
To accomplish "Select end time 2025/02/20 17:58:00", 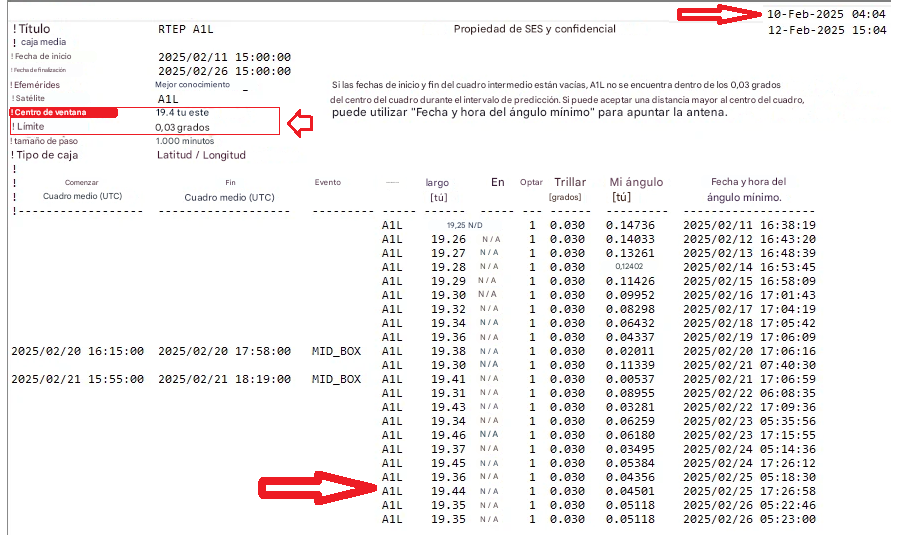I will [x=224, y=351].
